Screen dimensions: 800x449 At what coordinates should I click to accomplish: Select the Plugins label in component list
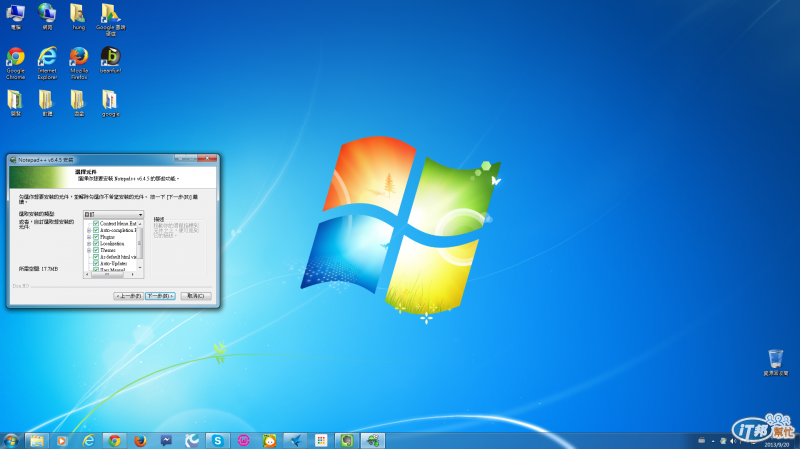pyautogui.click(x=108, y=237)
